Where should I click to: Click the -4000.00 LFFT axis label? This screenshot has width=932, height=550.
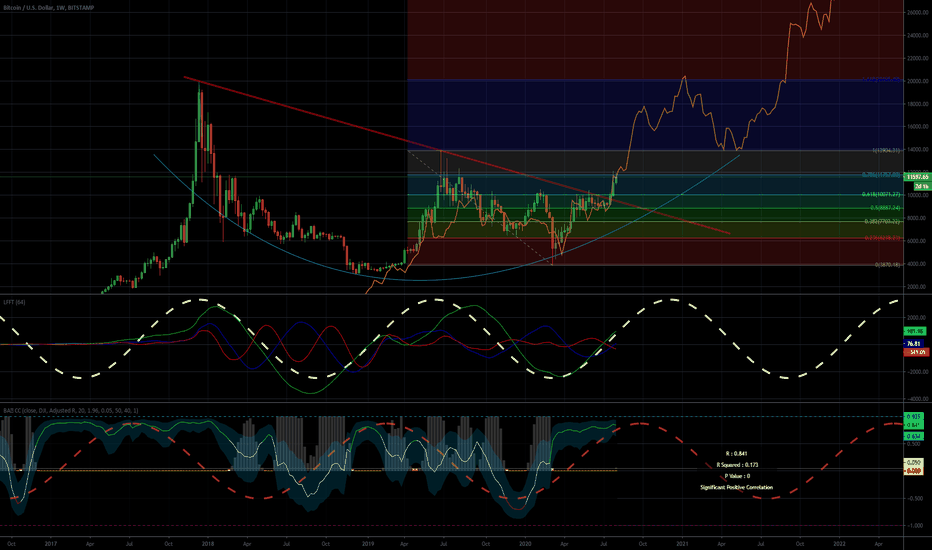[918, 399]
